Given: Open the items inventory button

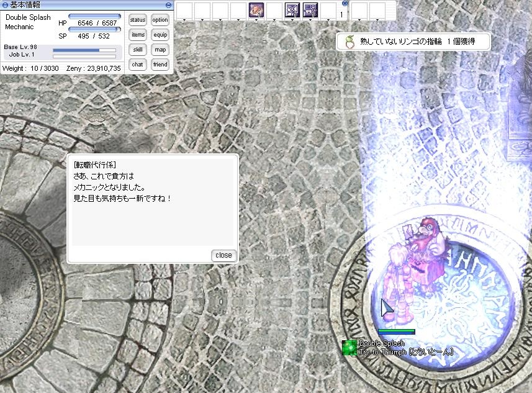Looking at the screenshot, I should [137, 35].
